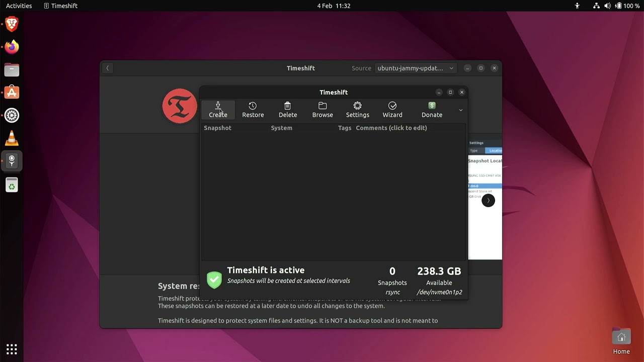This screenshot has height=362, width=644.
Task: Click the Comments column header
Action: click(x=391, y=128)
